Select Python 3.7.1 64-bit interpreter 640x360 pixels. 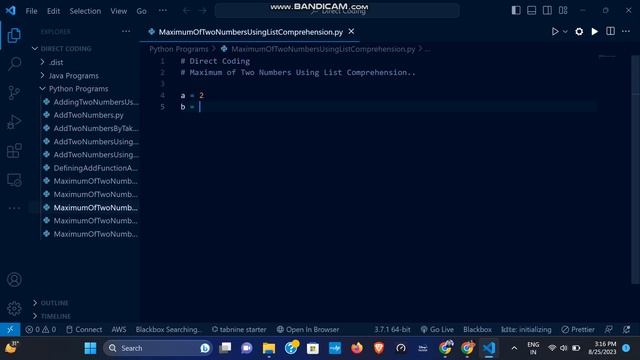tap(392, 329)
